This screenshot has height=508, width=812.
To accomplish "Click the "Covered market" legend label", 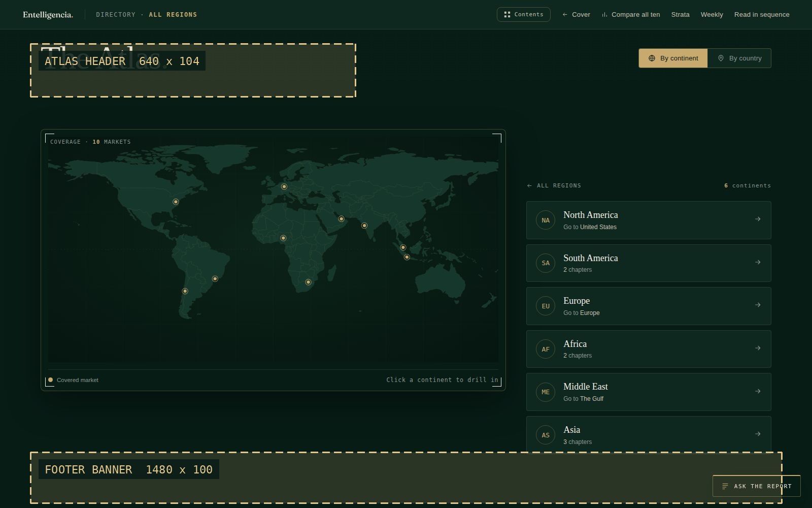I will coord(78,380).
